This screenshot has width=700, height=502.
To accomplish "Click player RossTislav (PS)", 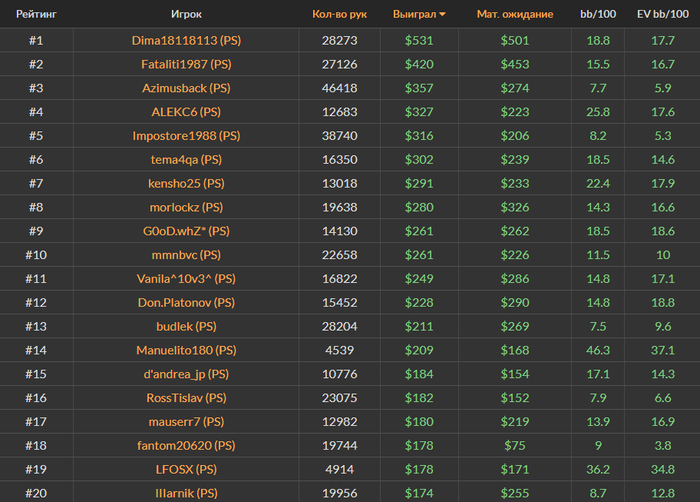I will click(x=185, y=398).
